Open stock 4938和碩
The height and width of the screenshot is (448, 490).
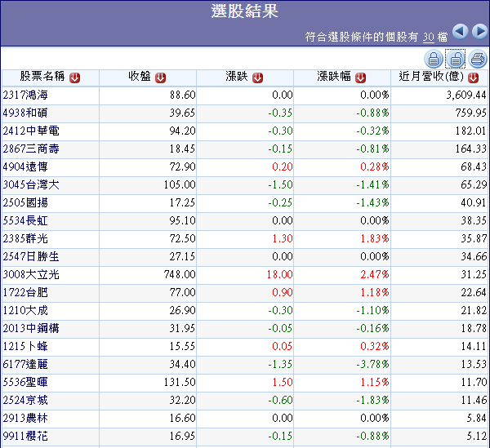(25, 113)
